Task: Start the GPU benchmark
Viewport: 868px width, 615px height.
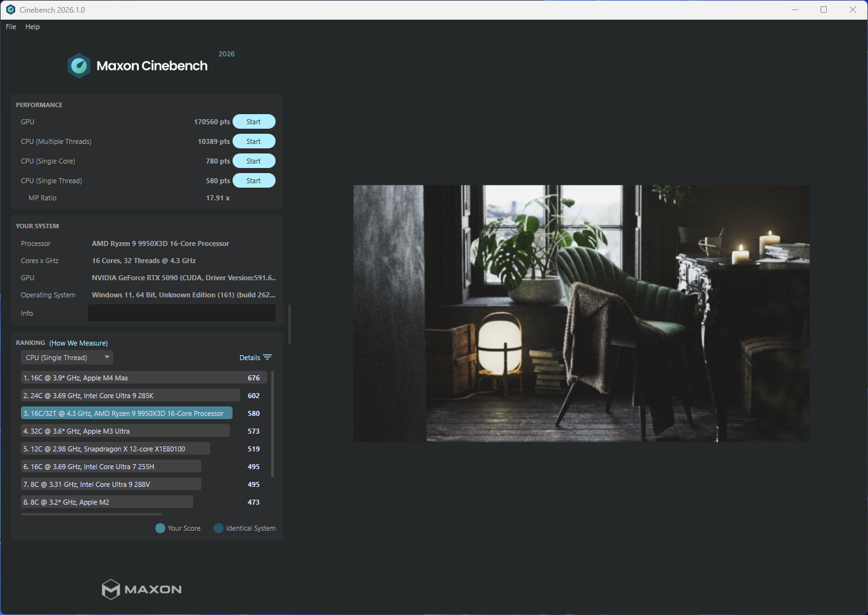Action: tap(253, 122)
